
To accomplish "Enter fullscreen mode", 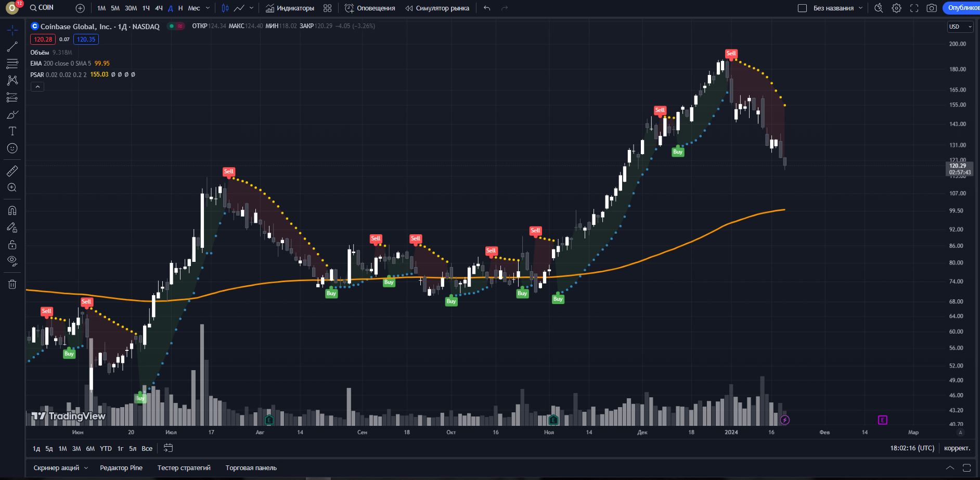I will (x=914, y=8).
